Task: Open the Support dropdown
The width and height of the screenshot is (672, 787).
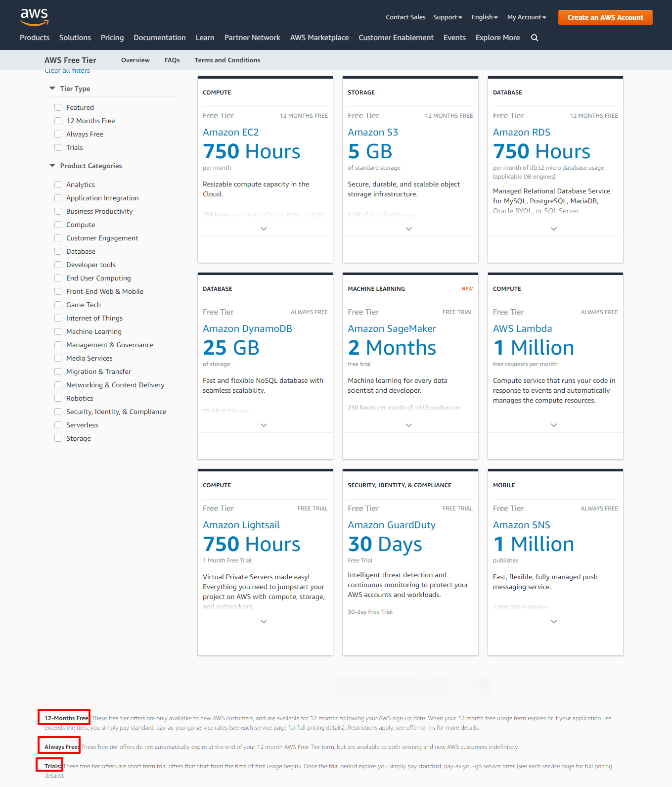Action: pos(448,17)
